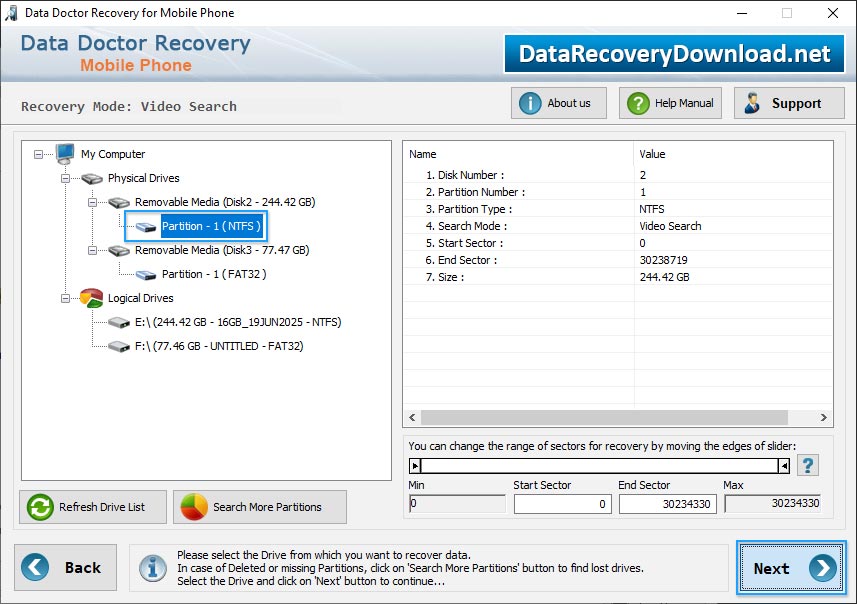Click the NTFS value cell
The image size is (857, 604).
pos(733,209)
